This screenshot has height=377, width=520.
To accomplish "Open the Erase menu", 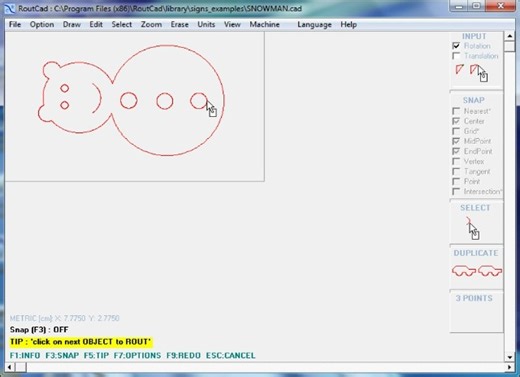I will point(180,25).
